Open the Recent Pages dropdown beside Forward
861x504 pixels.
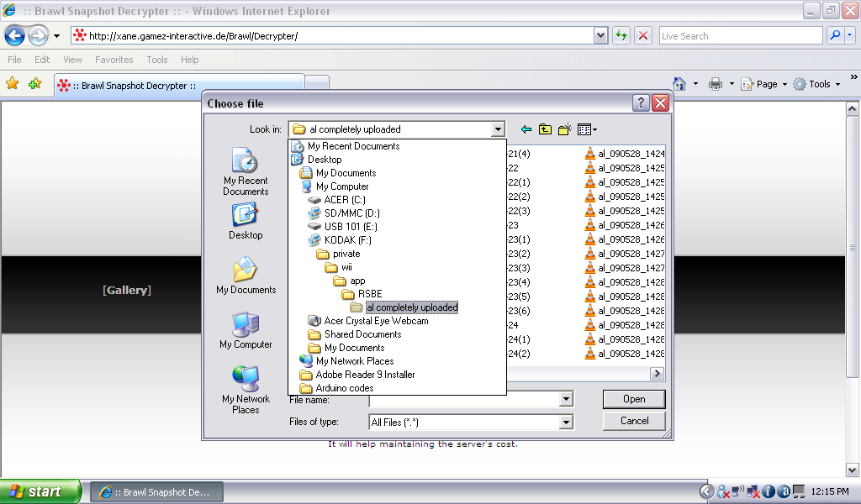click(x=56, y=36)
